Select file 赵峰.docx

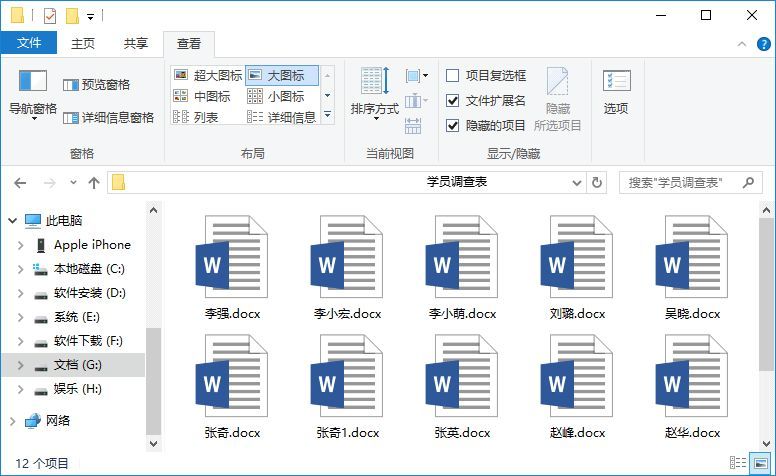point(577,387)
